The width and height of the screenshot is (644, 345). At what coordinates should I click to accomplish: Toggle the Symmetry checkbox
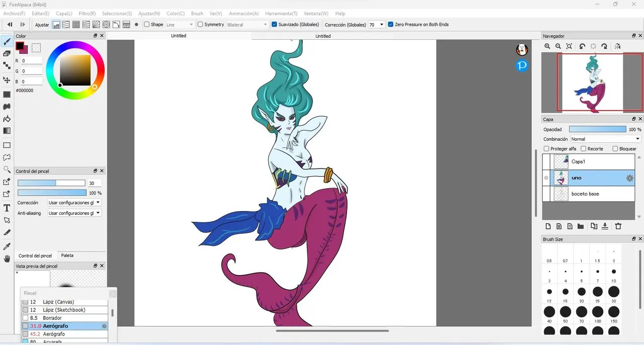pos(200,25)
